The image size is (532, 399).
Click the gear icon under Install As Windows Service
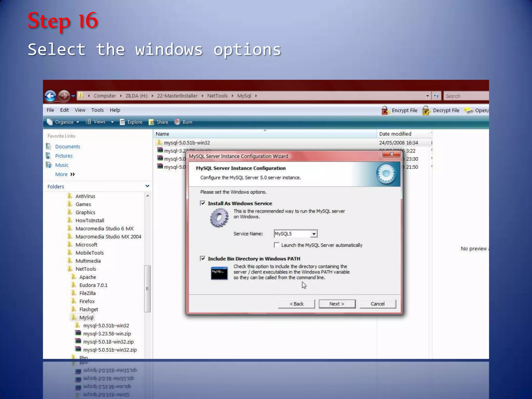[x=219, y=218]
